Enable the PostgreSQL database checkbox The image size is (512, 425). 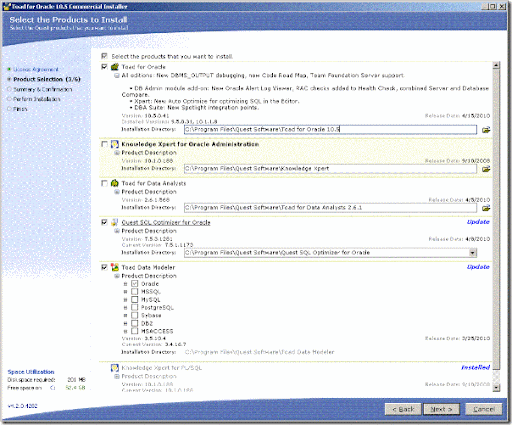[135, 307]
